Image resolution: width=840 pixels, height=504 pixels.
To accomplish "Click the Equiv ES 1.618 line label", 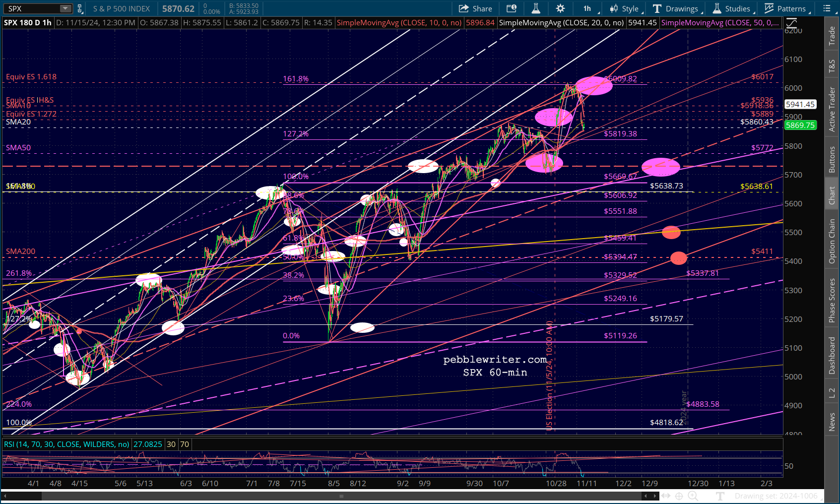I will coord(31,77).
